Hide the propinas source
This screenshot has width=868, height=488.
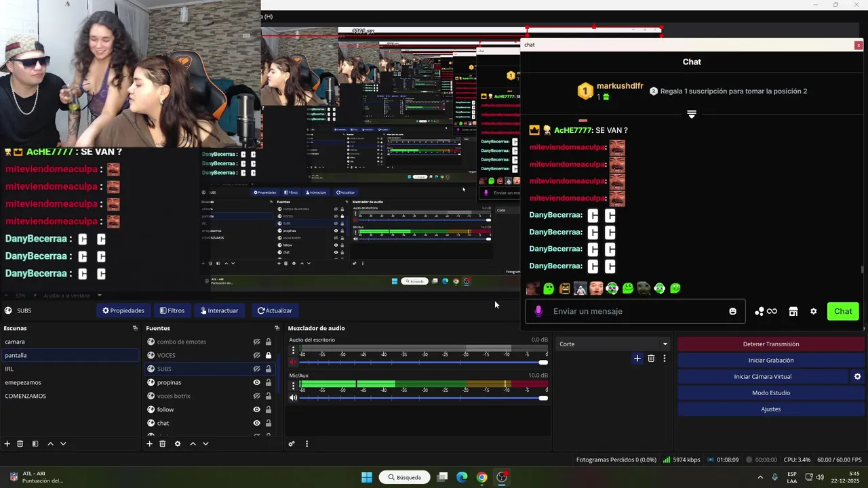pyautogui.click(x=257, y=382)
